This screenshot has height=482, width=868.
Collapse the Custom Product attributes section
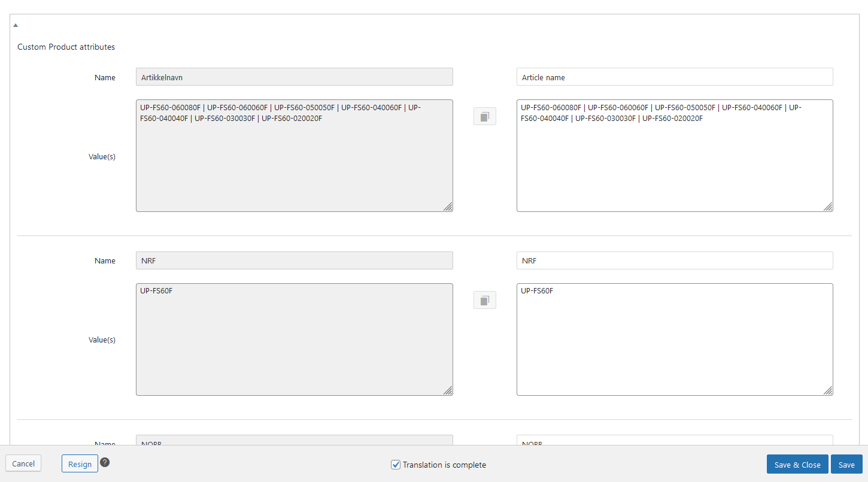pyautogui.click(x=16, y=25)
